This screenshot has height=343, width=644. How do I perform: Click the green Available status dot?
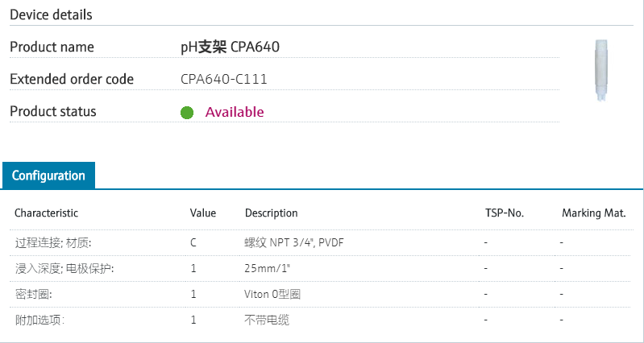187,112
